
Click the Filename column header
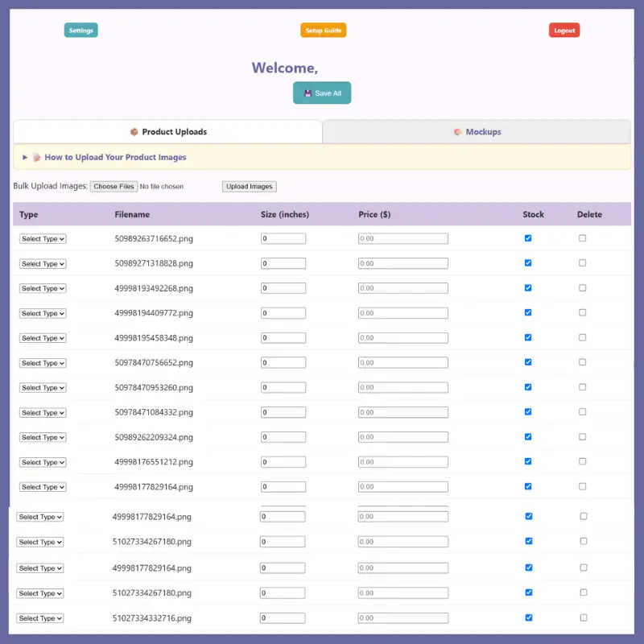coord(132,214)
